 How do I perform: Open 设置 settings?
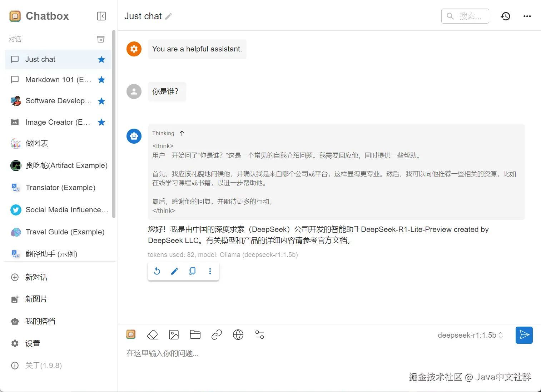point(58,343)
